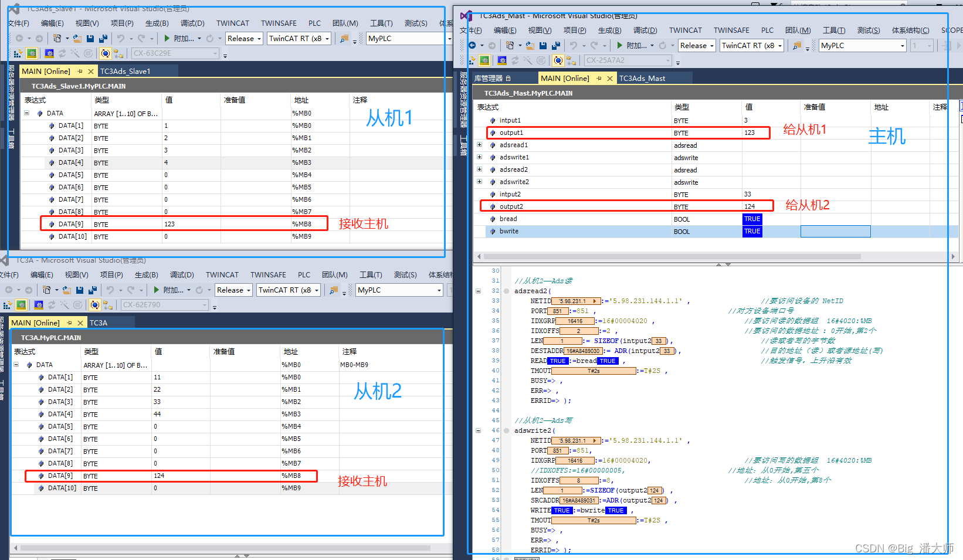Expand the adswrite2 row in TC3Ads_Mast
This screenshot has height=560, width=963.
click(x=480, y=182)
